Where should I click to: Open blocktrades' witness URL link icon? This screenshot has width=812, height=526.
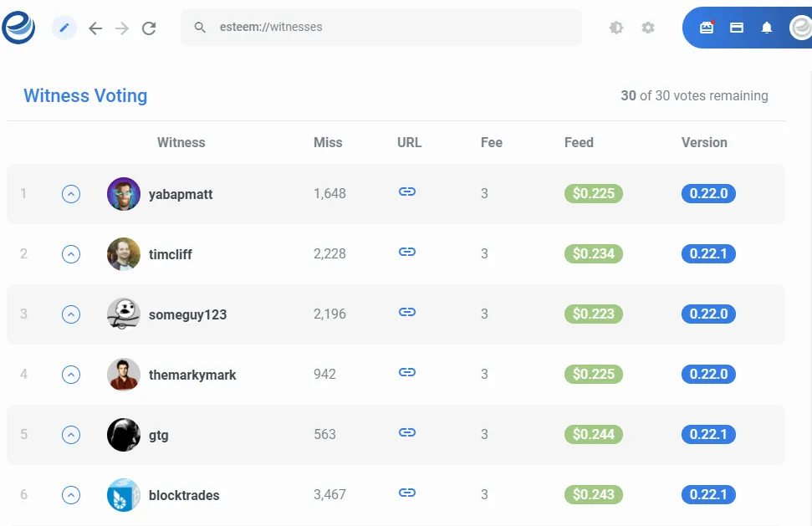pyautogui.click(x=407, y=493)
